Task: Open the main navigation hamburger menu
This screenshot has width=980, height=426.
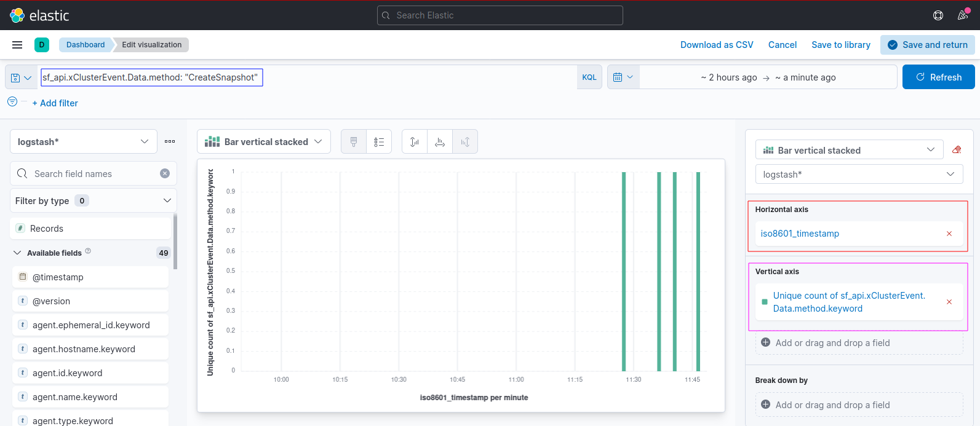Action: [x=17, y=45]
